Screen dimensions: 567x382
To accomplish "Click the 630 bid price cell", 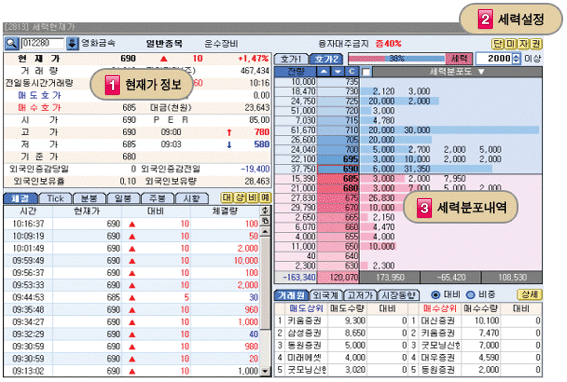I will [338, 266].
